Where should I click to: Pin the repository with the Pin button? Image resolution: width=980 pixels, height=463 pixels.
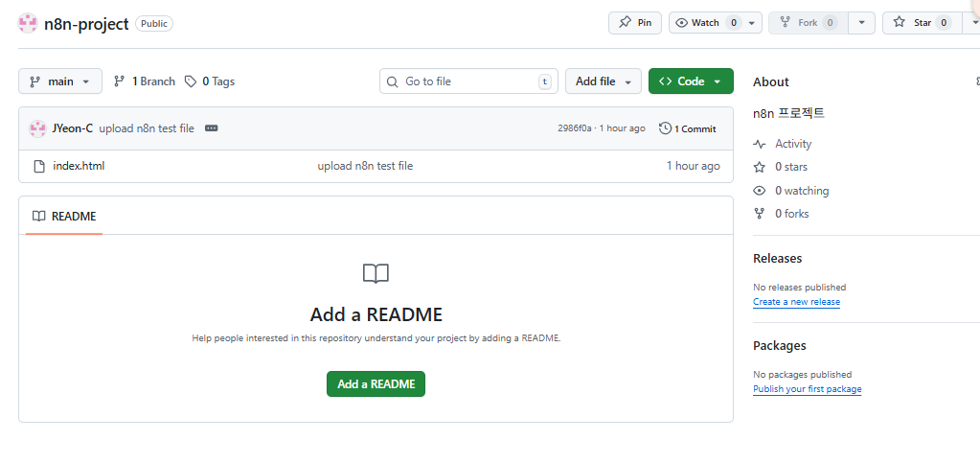(x=635, y=22)
